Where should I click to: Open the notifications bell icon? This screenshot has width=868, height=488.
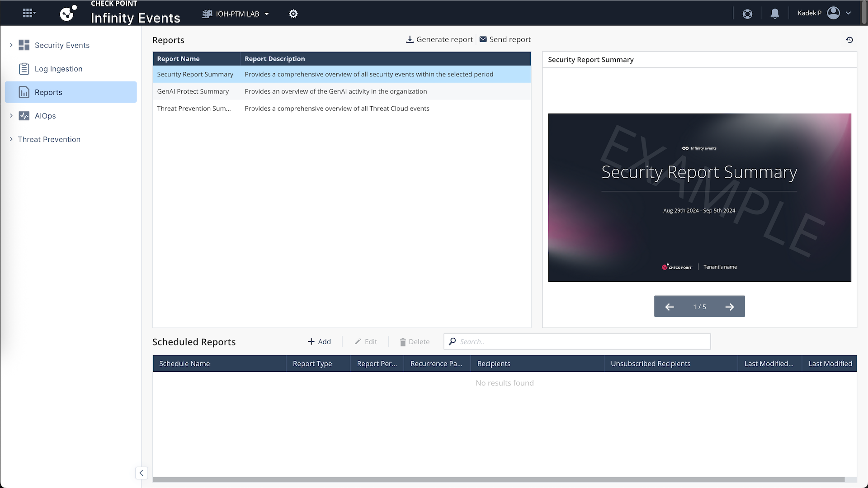(x=774, y=14)
